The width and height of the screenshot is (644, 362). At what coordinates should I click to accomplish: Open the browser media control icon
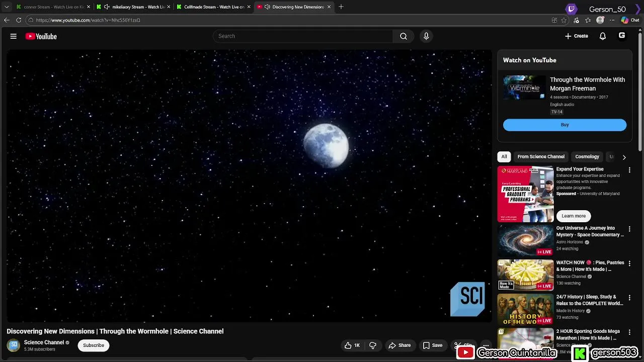pos(576,20)
